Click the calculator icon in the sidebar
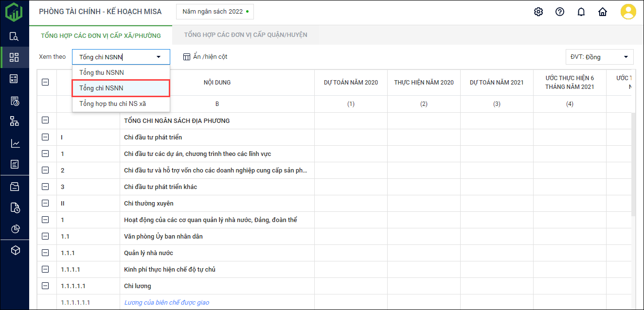Screen dimensions: 644x310 [15, 79]
